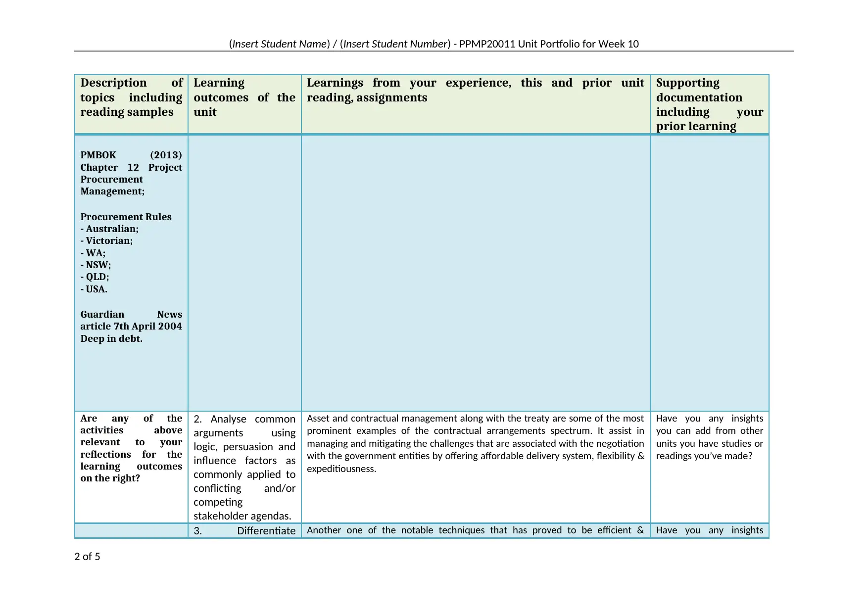Click the 'Another one of the notable techniques' line
Screen dimensions: 868x614
pyautogui.click(x=476, y=530)
